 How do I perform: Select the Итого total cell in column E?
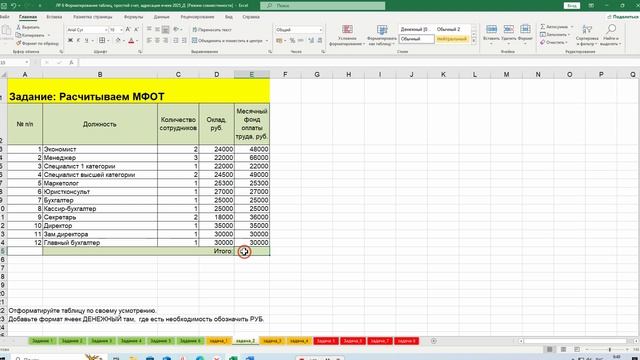(252, 251)
